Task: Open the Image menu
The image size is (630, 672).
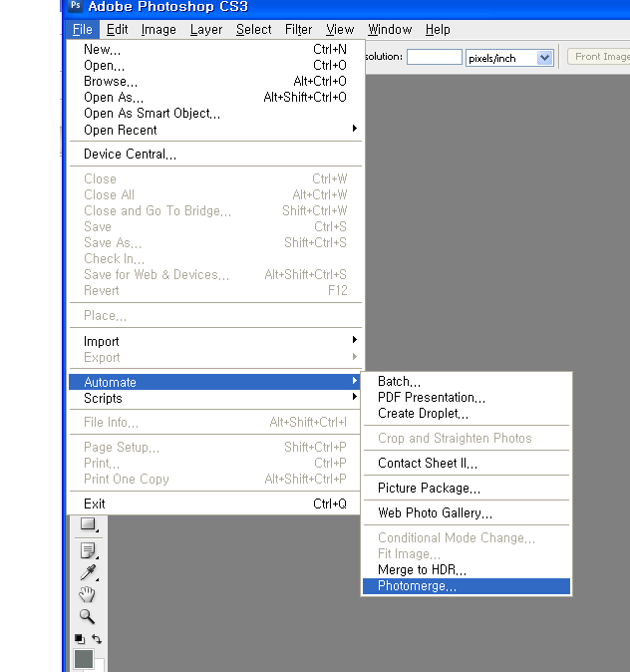Action: pos(158,30)
